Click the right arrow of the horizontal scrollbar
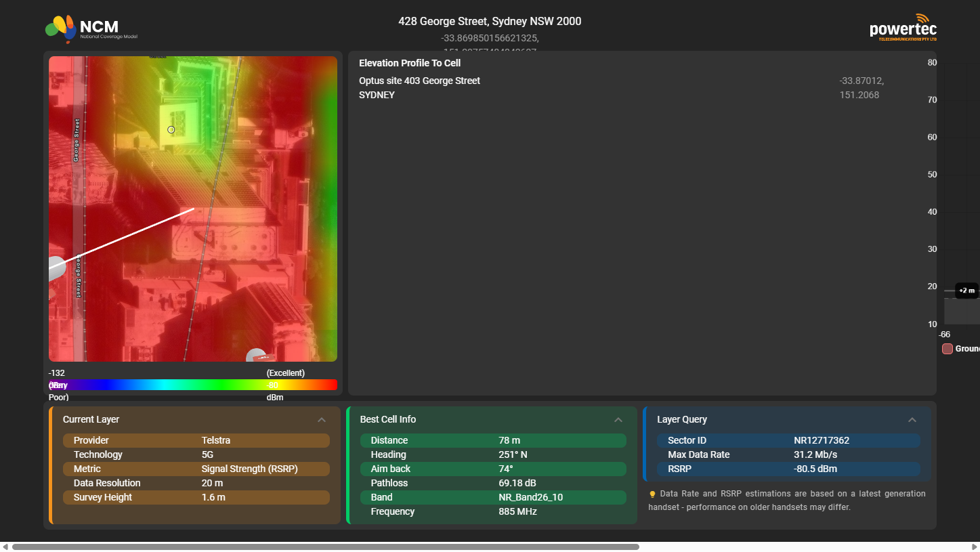 pos(975,547)
